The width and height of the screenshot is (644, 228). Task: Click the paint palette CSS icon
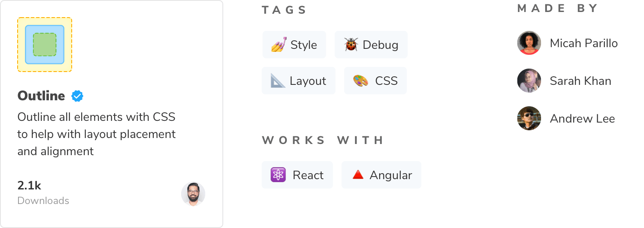[x=361, y=81]
